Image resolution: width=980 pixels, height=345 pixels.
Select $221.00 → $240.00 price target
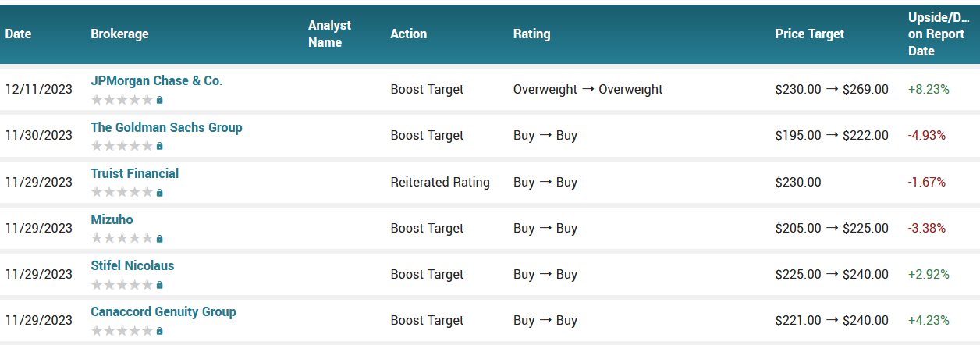pyautogui.click(x=832, y=320)
